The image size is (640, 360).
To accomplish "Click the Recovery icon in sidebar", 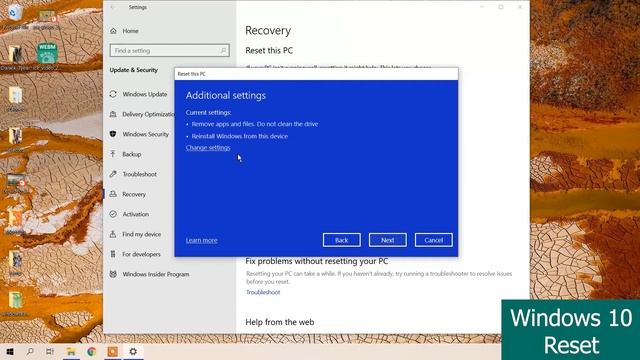I will tap(113, 194).
